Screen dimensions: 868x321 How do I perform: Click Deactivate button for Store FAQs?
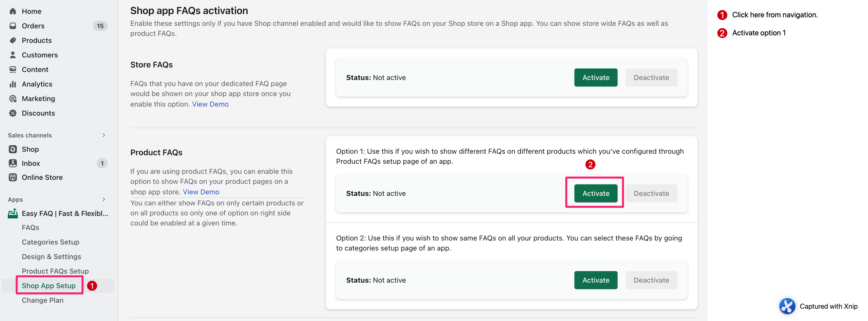[651, 77]
